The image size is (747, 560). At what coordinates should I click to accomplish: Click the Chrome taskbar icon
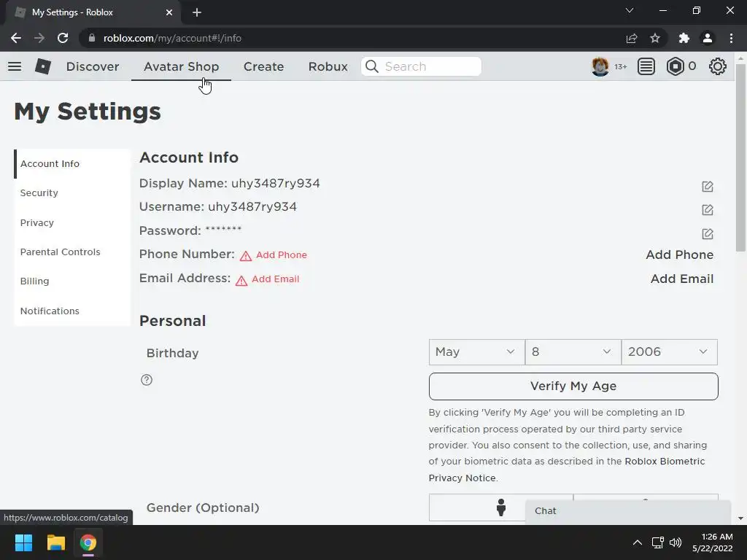[x=88, y=542]
